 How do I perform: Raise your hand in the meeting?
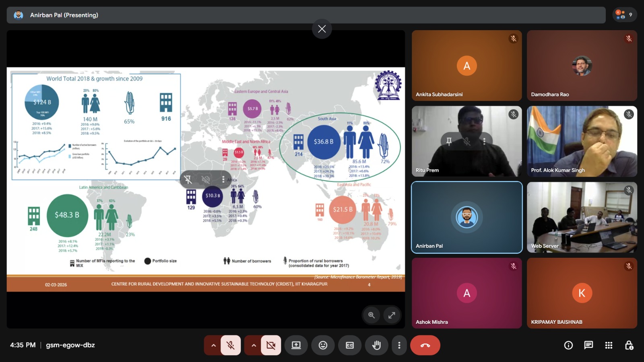[x=376, y=345]
